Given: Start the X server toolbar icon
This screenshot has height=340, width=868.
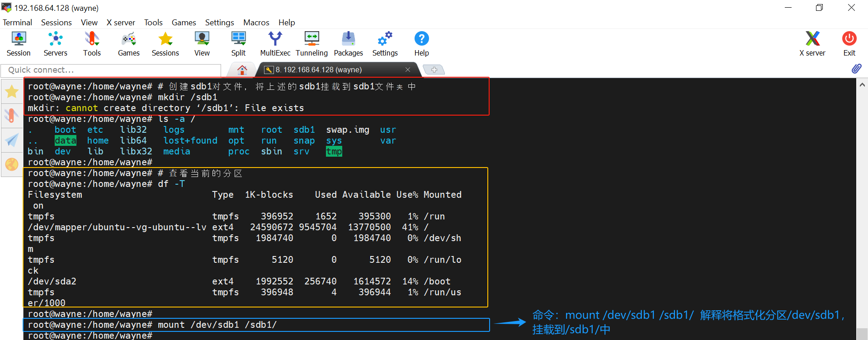Looking at the screenshot, I should [x=812, y=44].
